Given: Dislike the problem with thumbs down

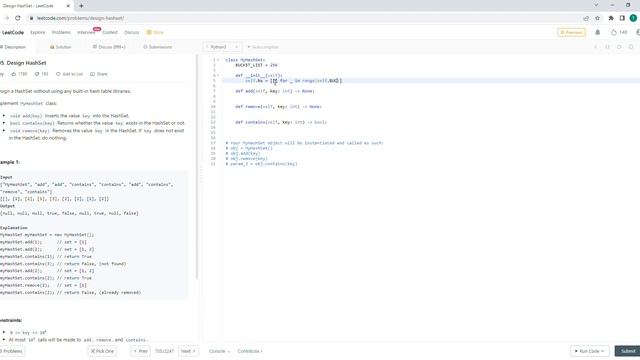Looking at the screenshot, I should (41, 74).
